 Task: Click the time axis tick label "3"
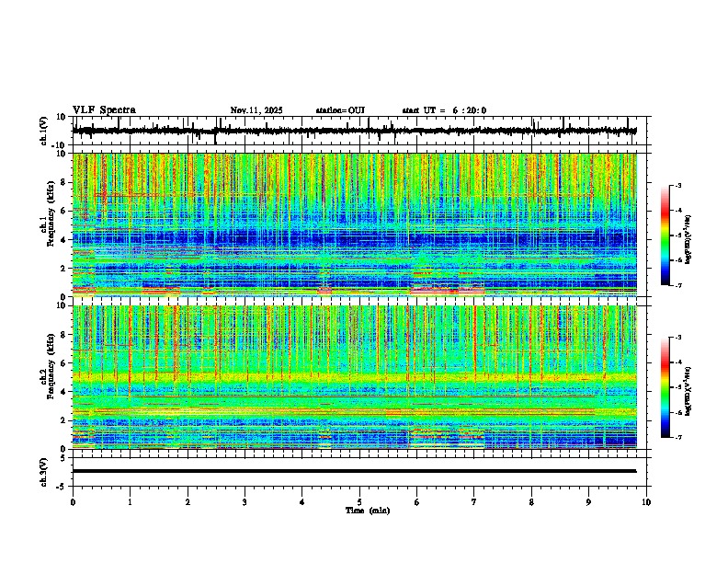pyautogui.click(x=245, y=502)
